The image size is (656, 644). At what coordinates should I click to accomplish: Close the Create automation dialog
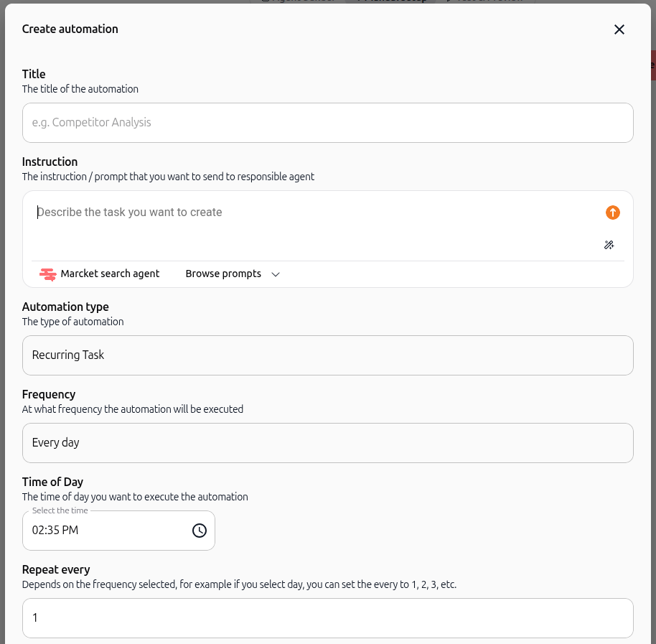619,29
